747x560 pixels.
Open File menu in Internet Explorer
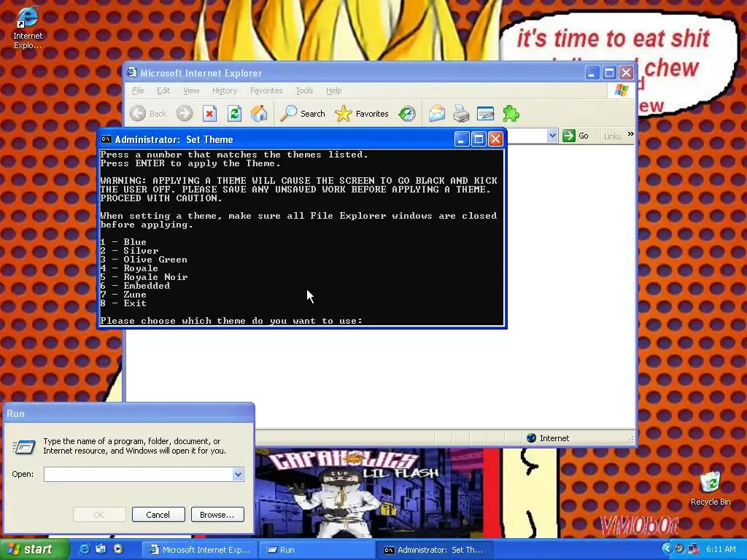(138, 90)
